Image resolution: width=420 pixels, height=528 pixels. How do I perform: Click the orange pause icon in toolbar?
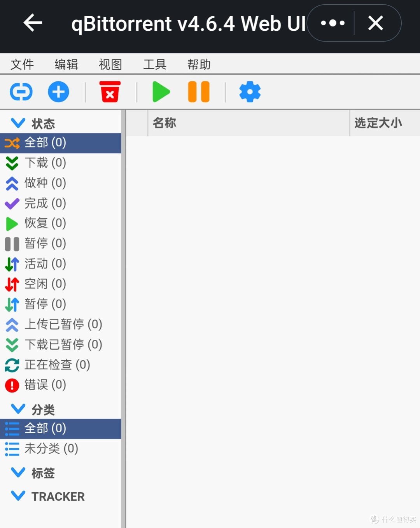(x=199, y=92)
